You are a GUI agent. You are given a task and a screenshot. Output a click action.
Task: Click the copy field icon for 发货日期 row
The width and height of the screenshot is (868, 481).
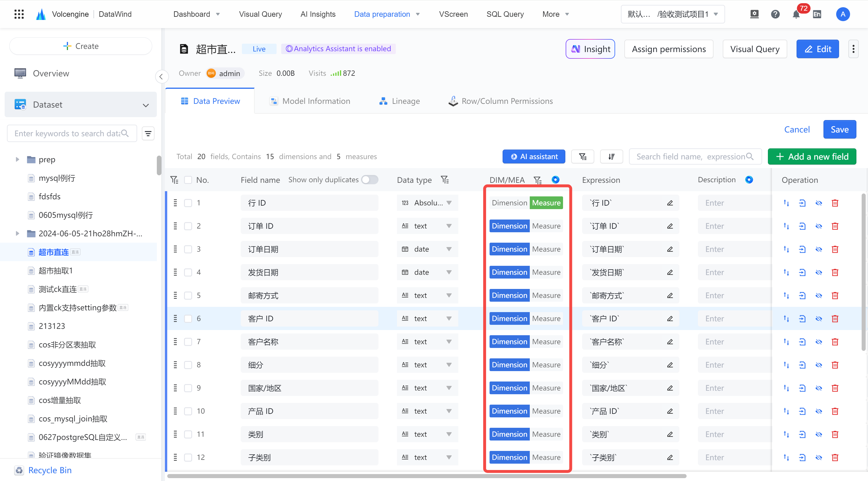click(802, 272)
